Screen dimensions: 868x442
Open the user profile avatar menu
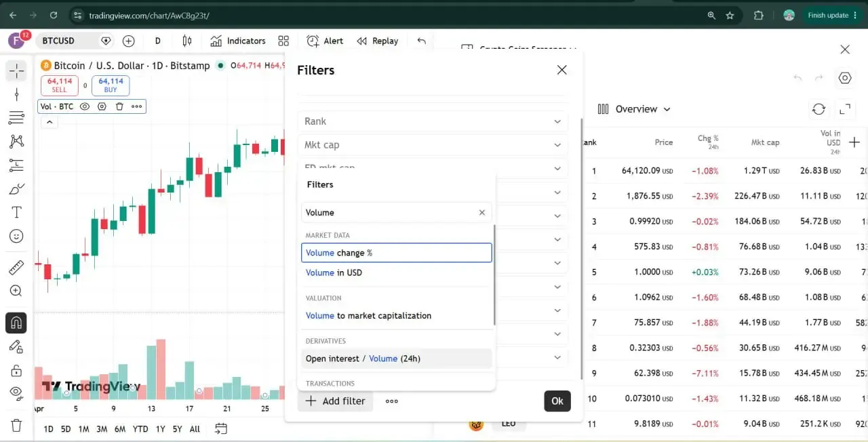click(789, 15)
